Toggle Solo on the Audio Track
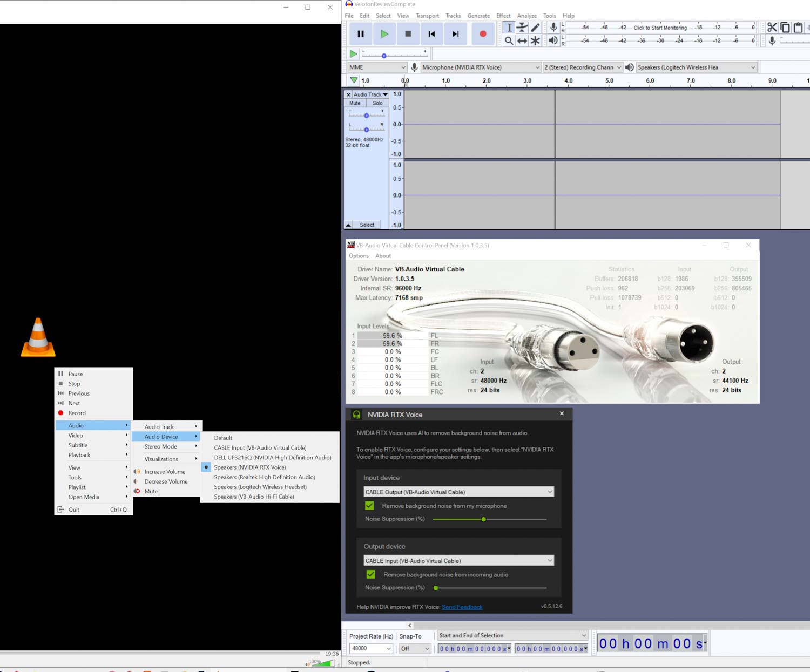 (x=377, y=103)
